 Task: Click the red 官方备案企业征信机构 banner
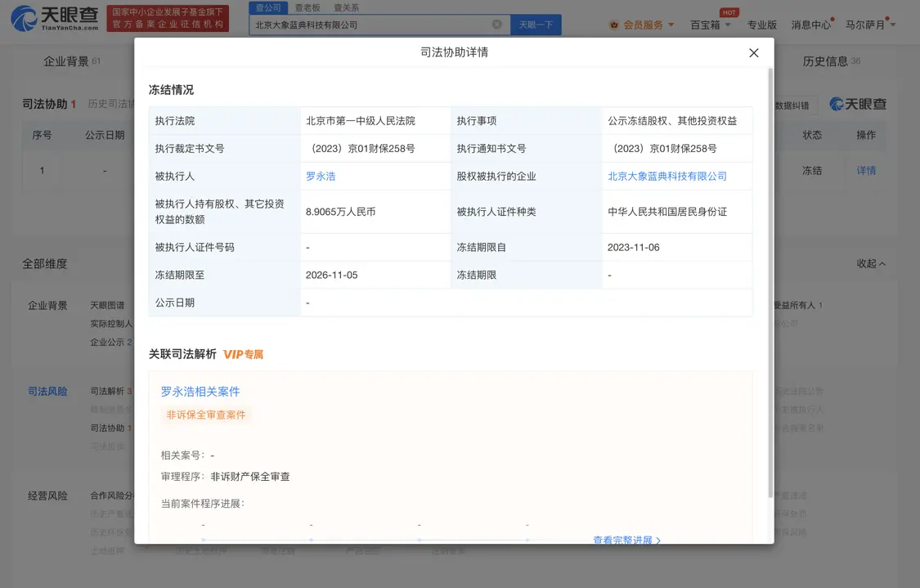click(x=168, y=18)
